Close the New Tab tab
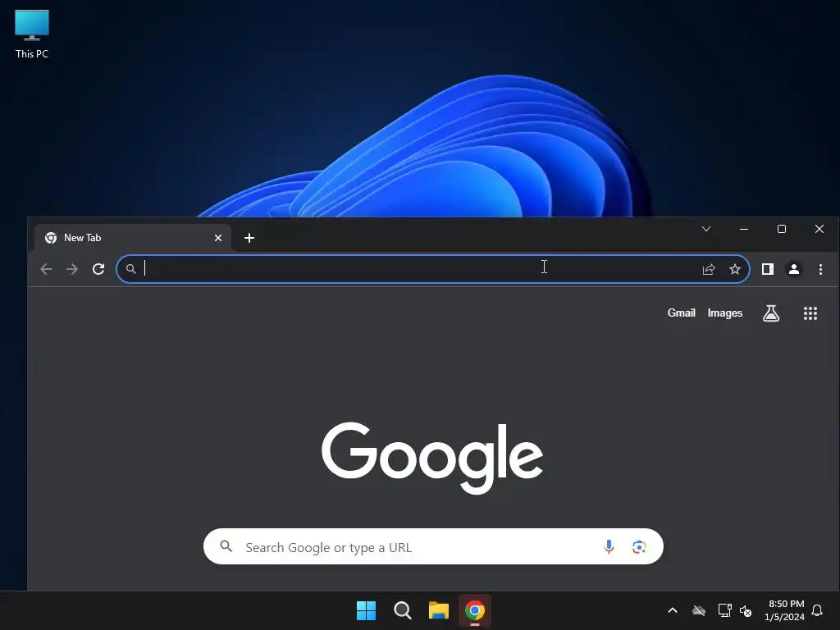Image resolution: width=840 pixels, height=630 pixels. pyautogui.click(x=218, y=238)
